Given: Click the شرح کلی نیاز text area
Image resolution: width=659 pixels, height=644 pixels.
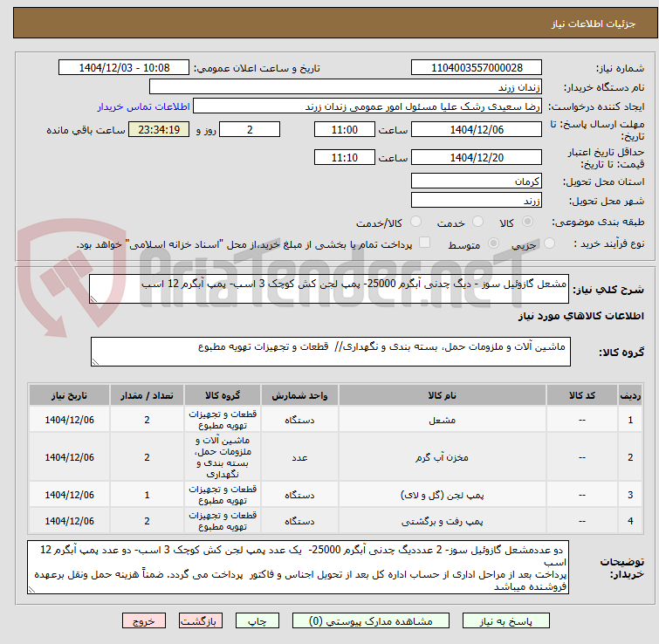Looking at the screenshot, I should 329,289.
